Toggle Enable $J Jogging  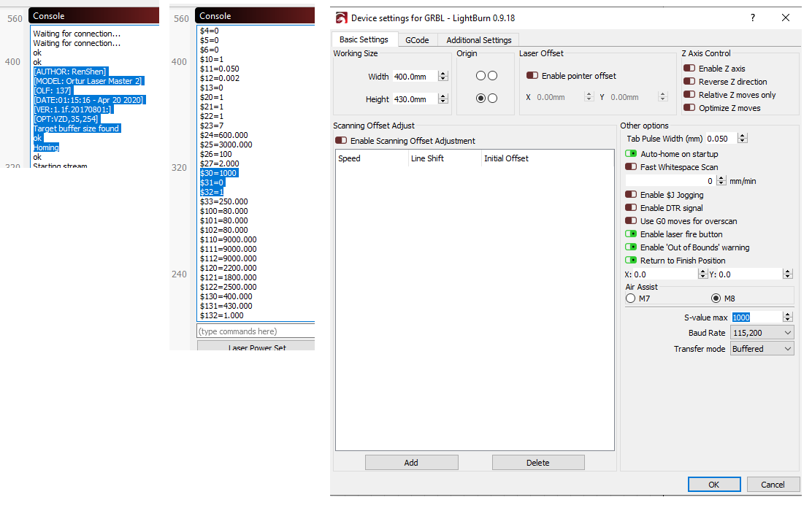coord(631,195)
